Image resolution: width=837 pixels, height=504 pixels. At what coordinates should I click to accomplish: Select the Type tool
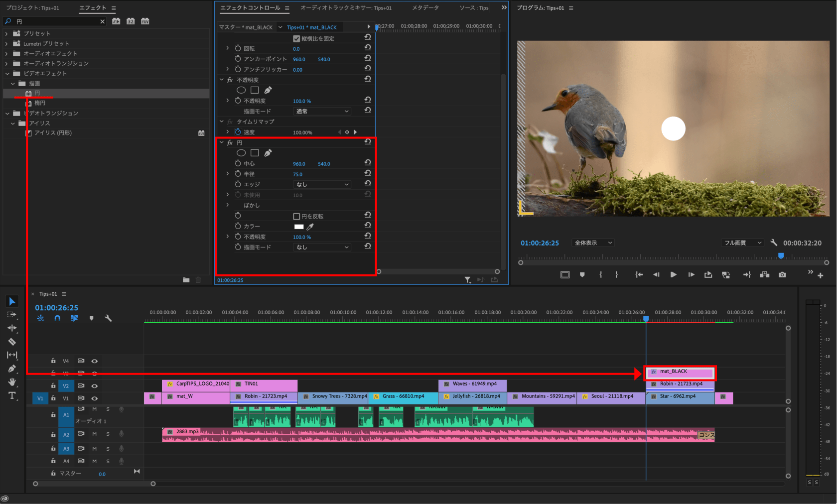[x=12, y=395]
